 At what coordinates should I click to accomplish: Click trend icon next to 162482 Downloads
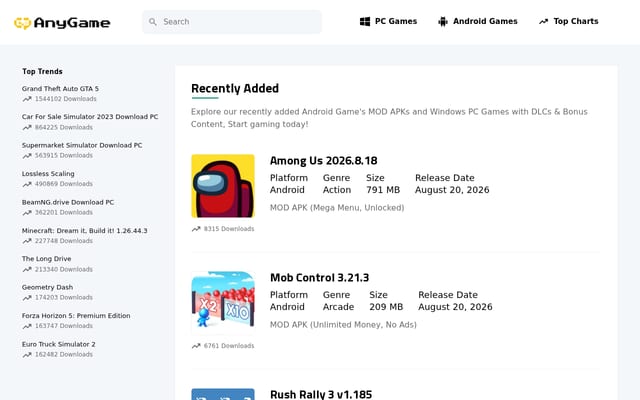click(x=27, y=355)
